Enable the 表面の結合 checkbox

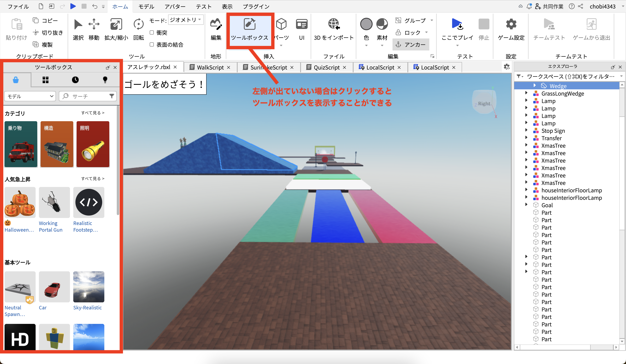(152, 45)
